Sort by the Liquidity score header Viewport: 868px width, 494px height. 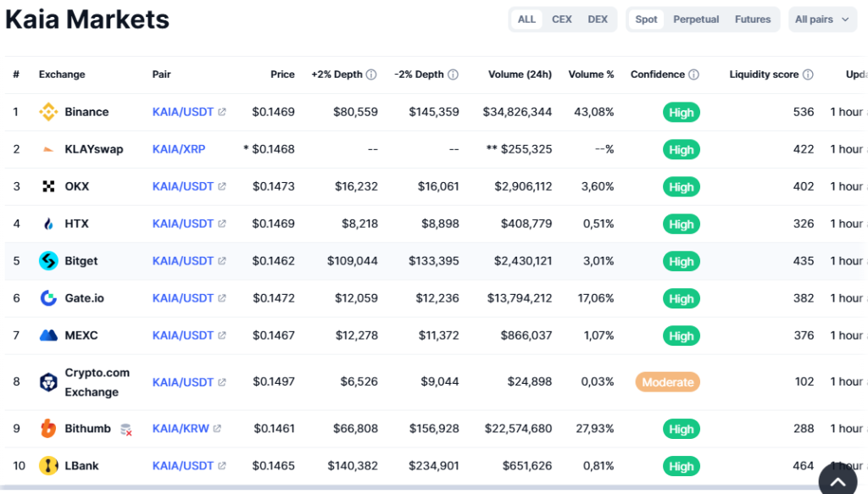764,74
